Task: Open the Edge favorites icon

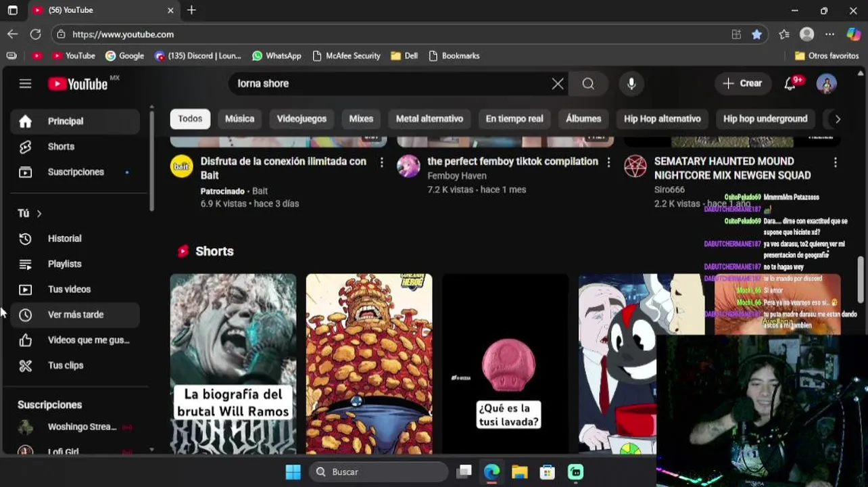Action: [784, 34]
